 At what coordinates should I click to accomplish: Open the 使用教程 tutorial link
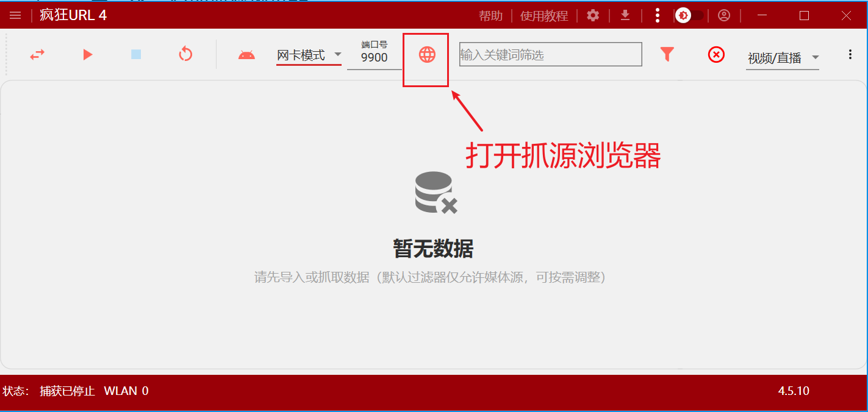click(543, 15)
